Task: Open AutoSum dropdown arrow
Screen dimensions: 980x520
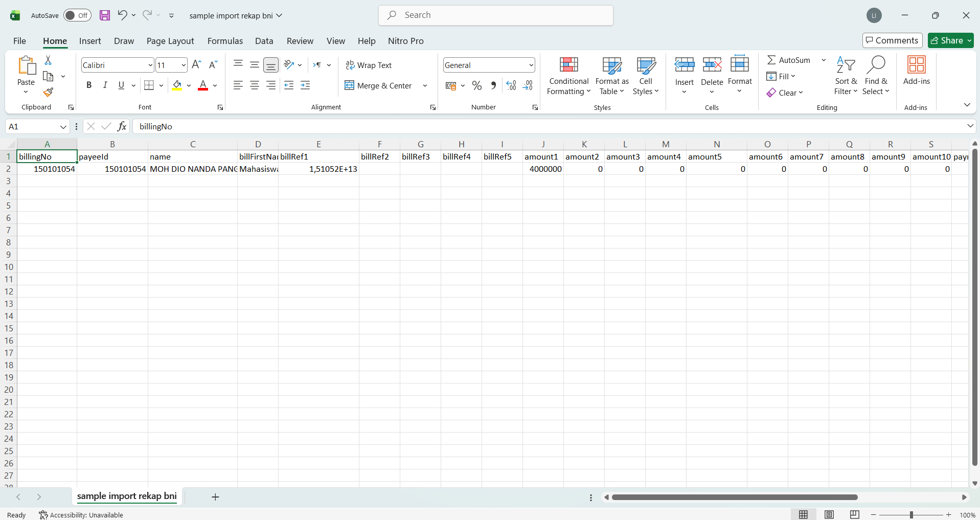Action: [824, 60]
